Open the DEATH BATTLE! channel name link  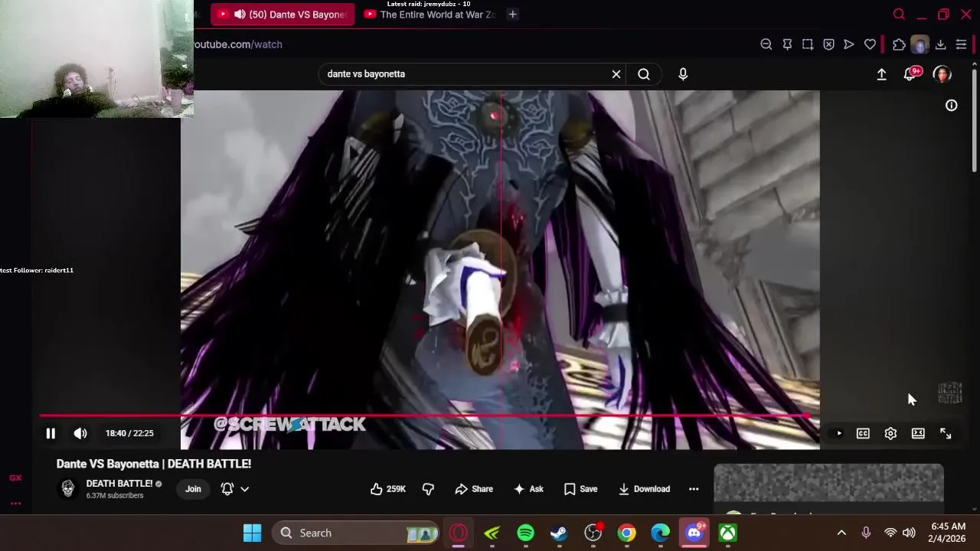click(119, 484)
